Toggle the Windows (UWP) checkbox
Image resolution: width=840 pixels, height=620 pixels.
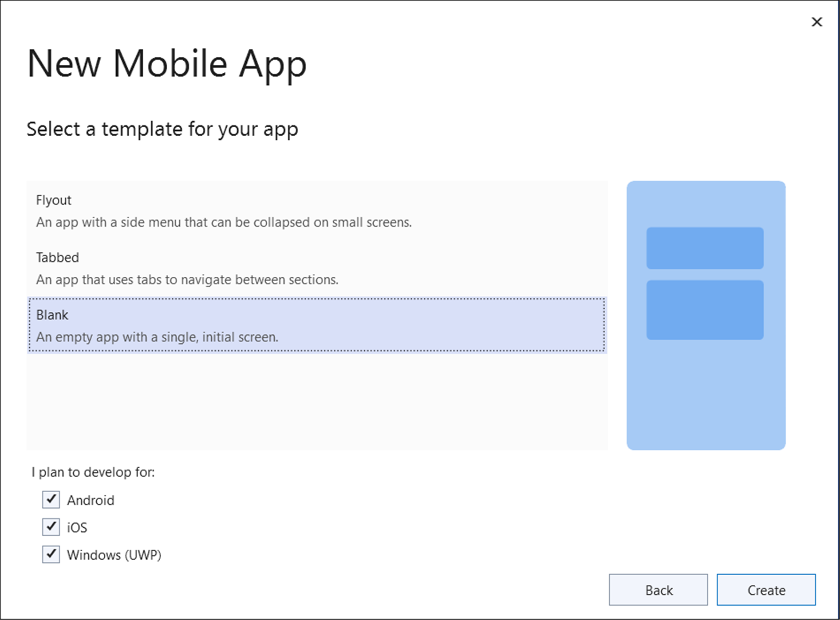tap(51, 555)
